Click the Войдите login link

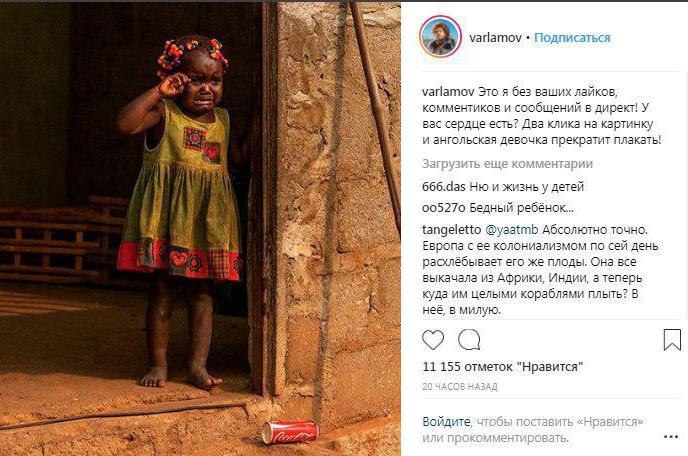point(446,422)
